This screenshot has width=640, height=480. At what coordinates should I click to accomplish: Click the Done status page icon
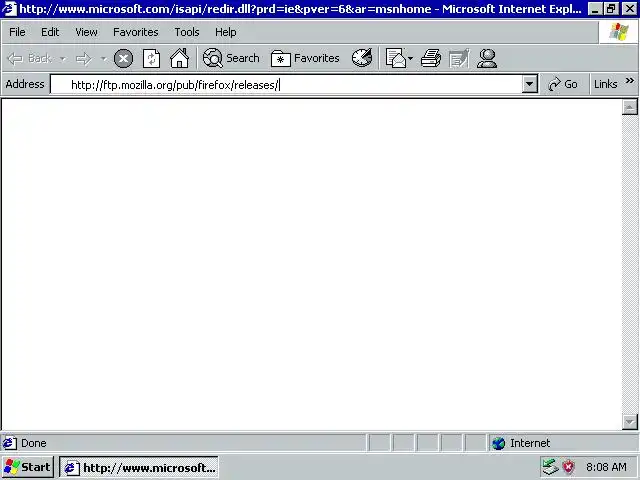coord(10,443)
